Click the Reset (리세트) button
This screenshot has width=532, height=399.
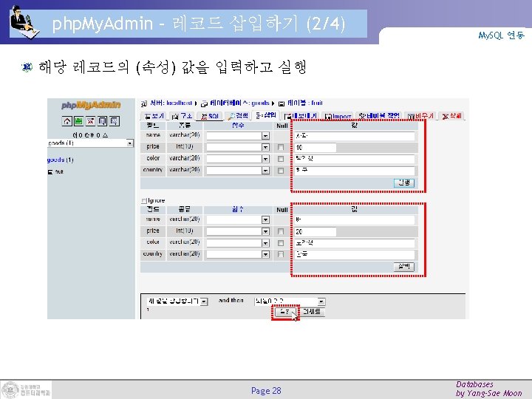click(313, 312)
